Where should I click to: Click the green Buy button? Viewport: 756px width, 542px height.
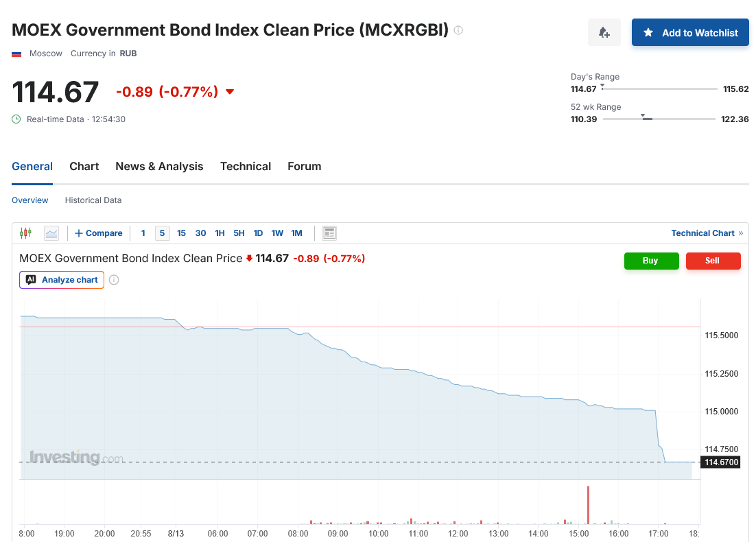(x=651, y=261)
